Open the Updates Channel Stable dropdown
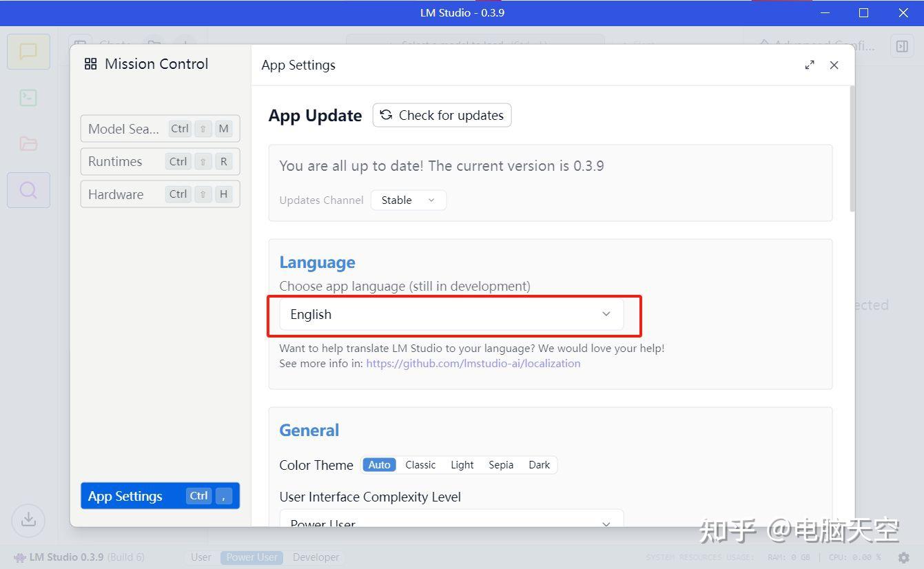The image size is (924, 569). coord(409,200)
